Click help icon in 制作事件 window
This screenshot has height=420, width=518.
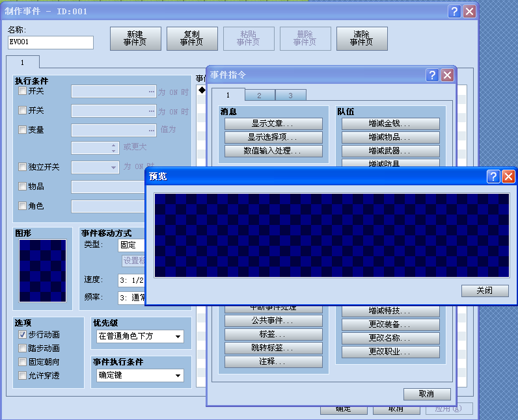pos(454,12)
